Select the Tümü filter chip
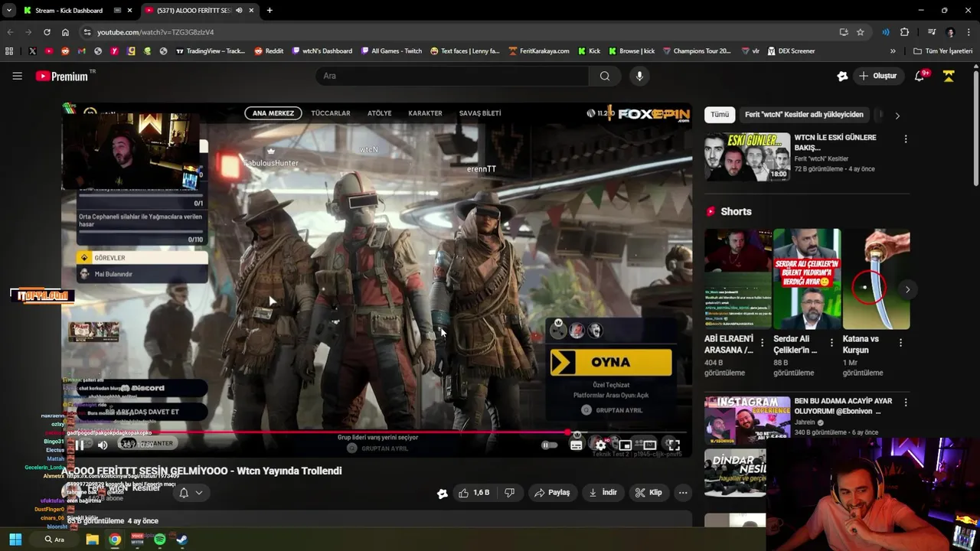This screenshot has height=551, width=980. pyautogui.click(x=720, y=115)
